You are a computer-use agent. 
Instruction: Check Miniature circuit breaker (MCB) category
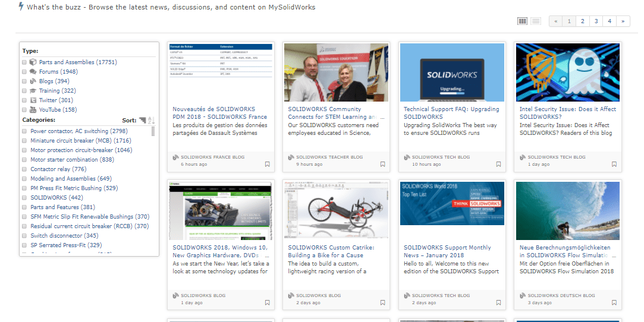coord(24,141)
